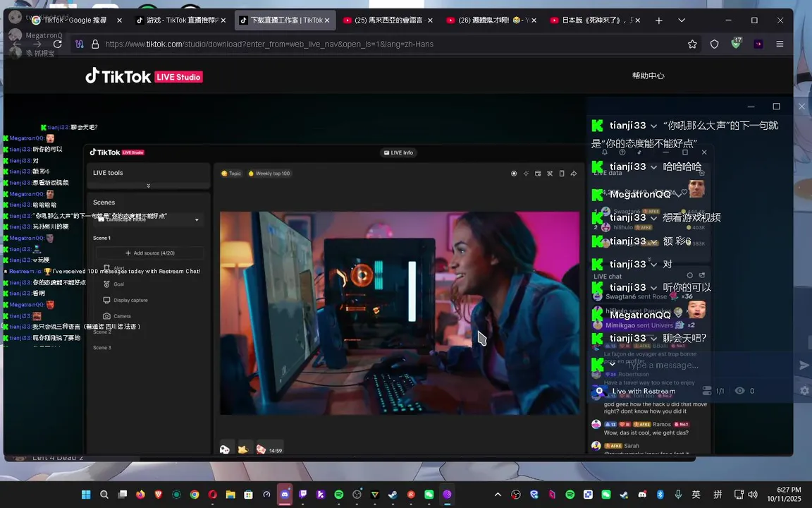Screen dimensions: 812x508
Task: Open the shield protection icon in address bar
Action: pyautogui.click(x=715, y=44)
